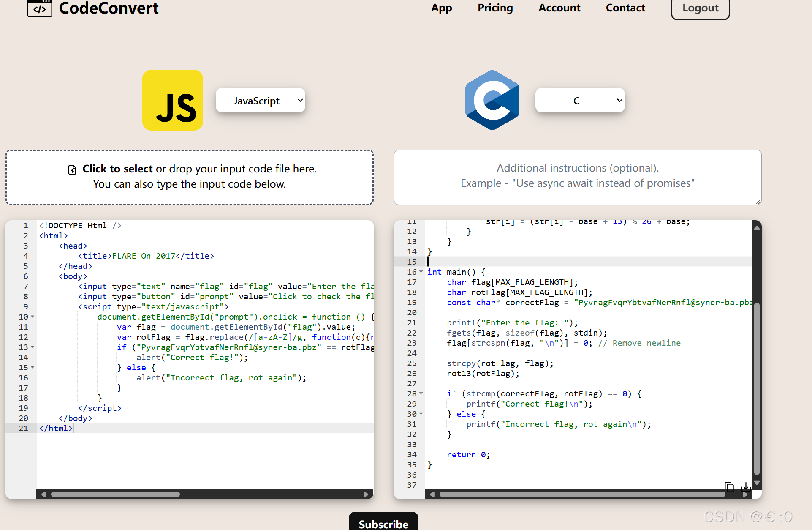Click the yellow JavaScript language logo
Viewport: 812px width, 530px height.
pos(173,100)
